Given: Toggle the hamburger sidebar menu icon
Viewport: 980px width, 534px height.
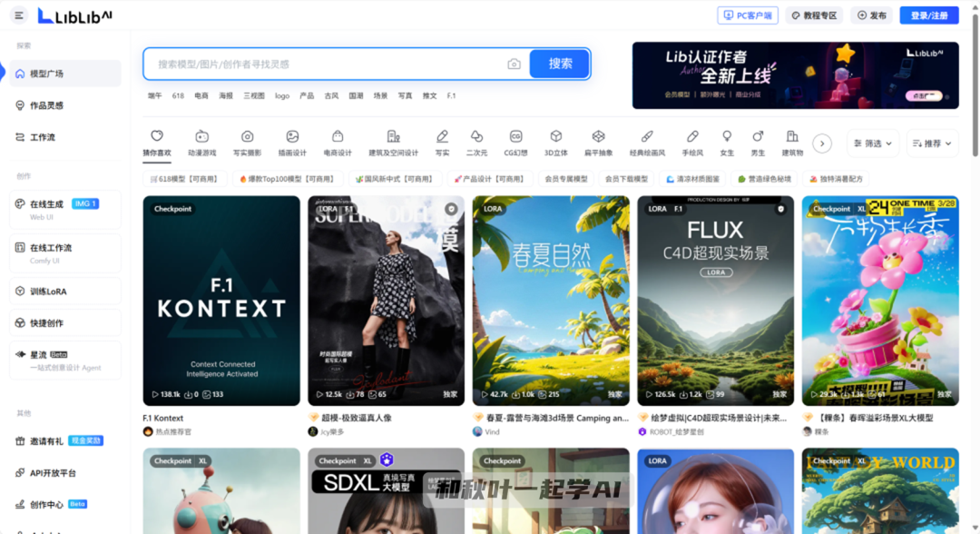Looking at the screenshot, I should point(19,15).
